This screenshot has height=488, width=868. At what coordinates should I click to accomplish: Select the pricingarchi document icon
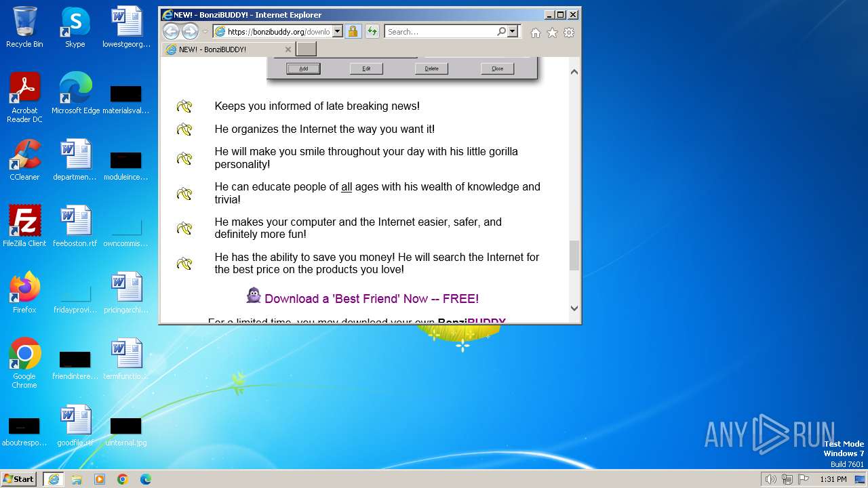pos(126,293)
